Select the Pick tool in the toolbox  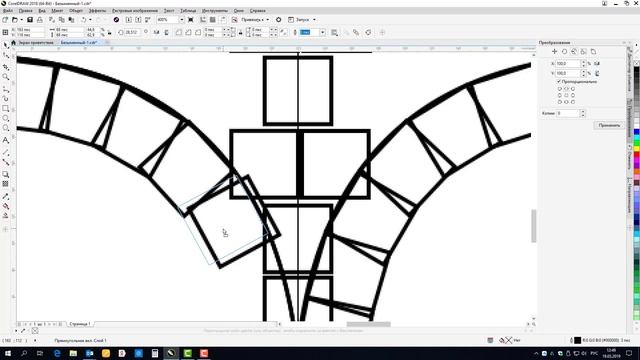(6, 45)
